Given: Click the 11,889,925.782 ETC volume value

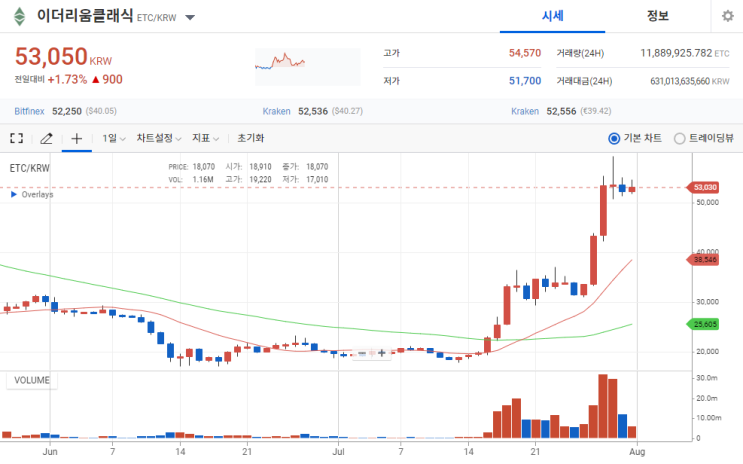Looking at the screenshot, I should coord(685,53).
